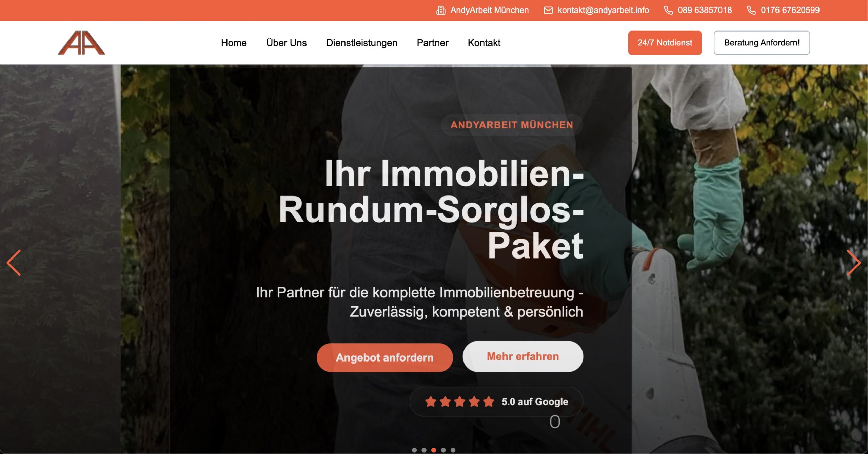Click the building icon beside AndyArbeit München
Image resolution: width=868 pixels, height=454 pixels.
441,10
